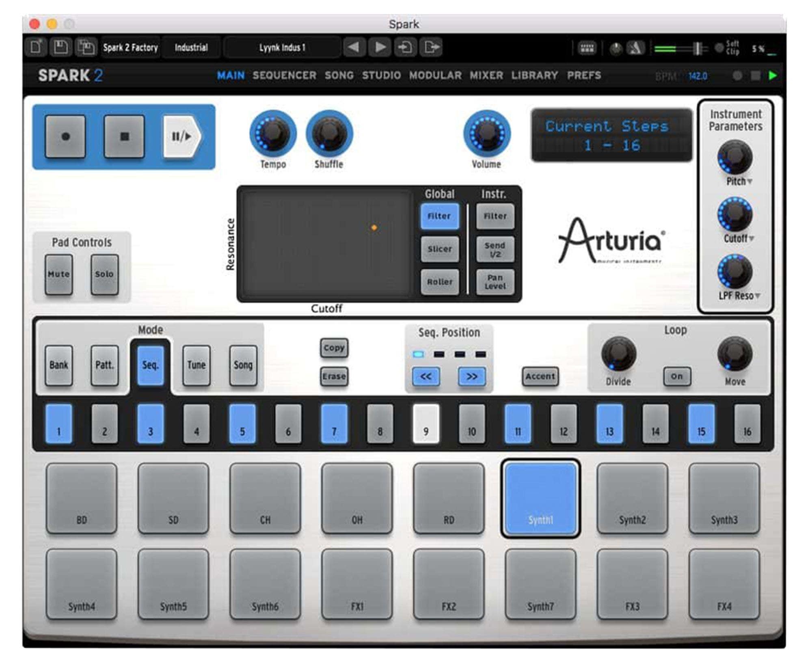Image resolution: width=812 pixels, height=661 pixels.
Task: Open the PREFS tab
Action: (x=584, y=76)
